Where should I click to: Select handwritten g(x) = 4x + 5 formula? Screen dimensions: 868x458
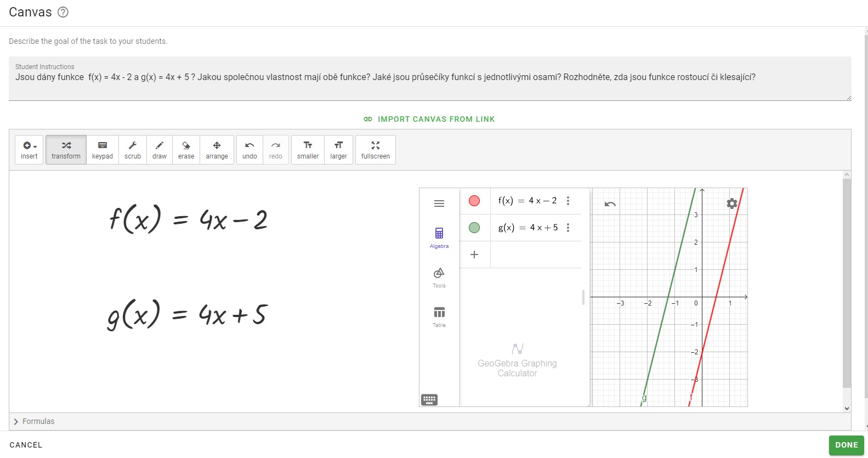point(187,314)
